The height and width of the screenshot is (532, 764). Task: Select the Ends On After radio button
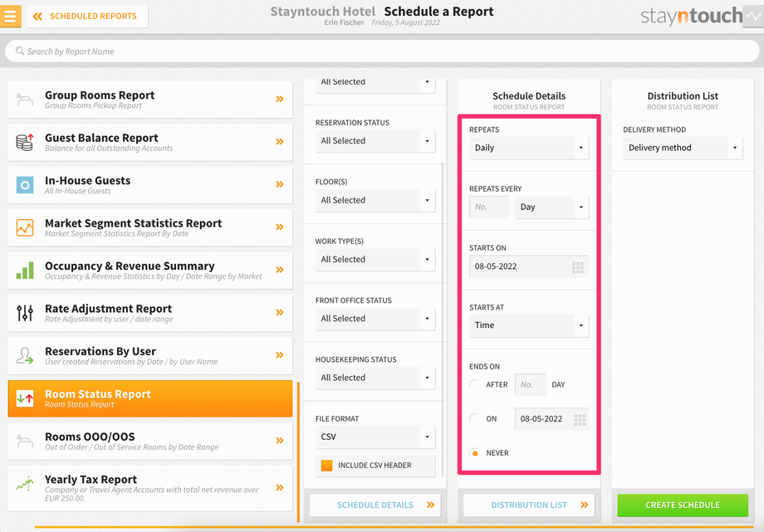[474, 384]
